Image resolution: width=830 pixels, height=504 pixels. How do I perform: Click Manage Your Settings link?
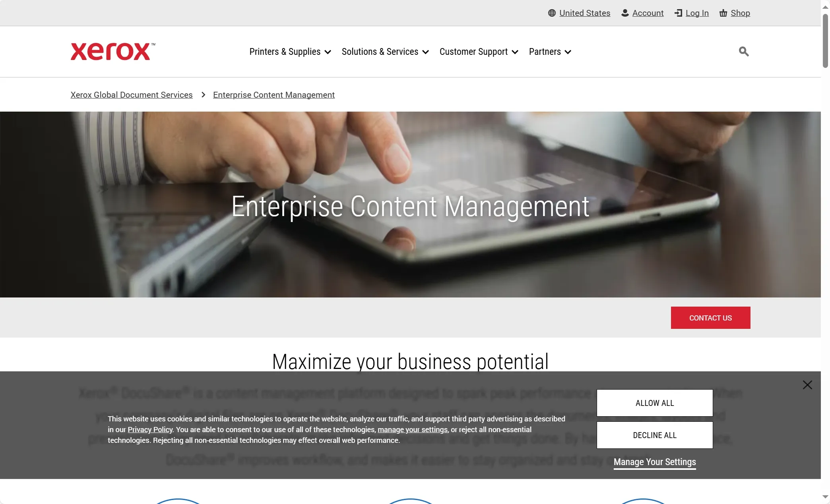(655, 462)
